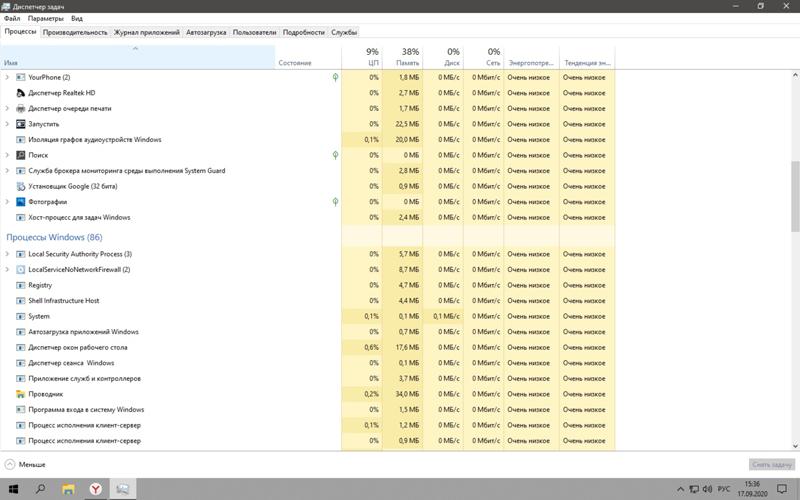Click the Task Manager taskbar icon

(122, 489)
